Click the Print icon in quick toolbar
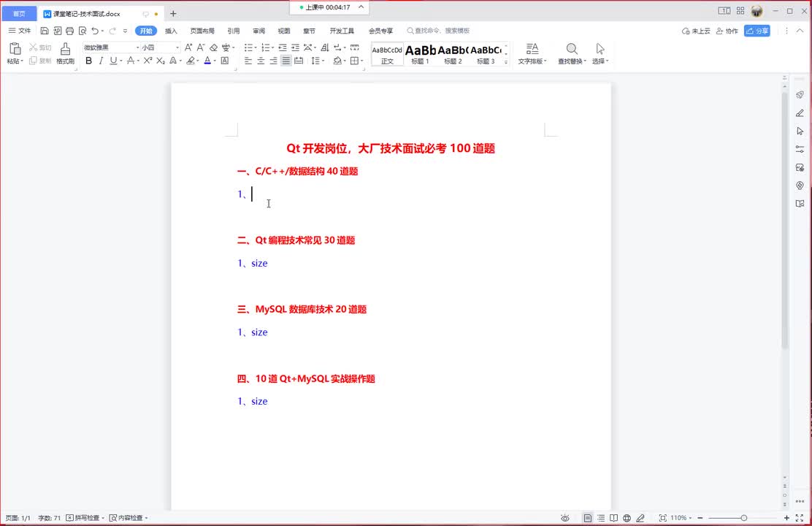812x526 pixels. [x=69, y=31]
